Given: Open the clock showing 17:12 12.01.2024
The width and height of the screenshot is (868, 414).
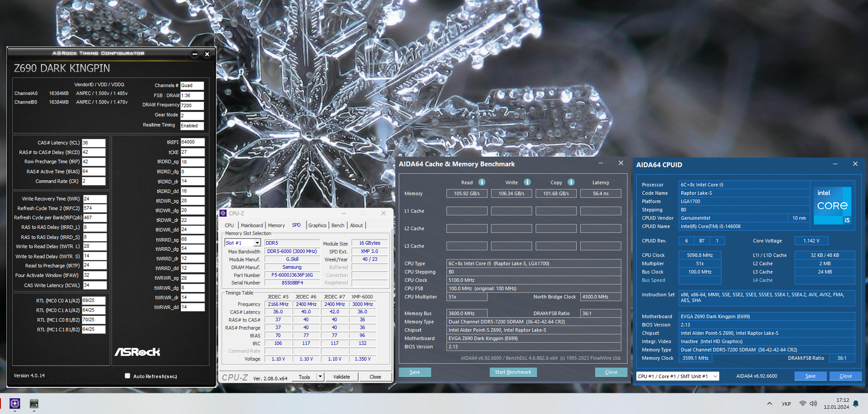Looking at the screenshot, I should [x=836, y=403].
